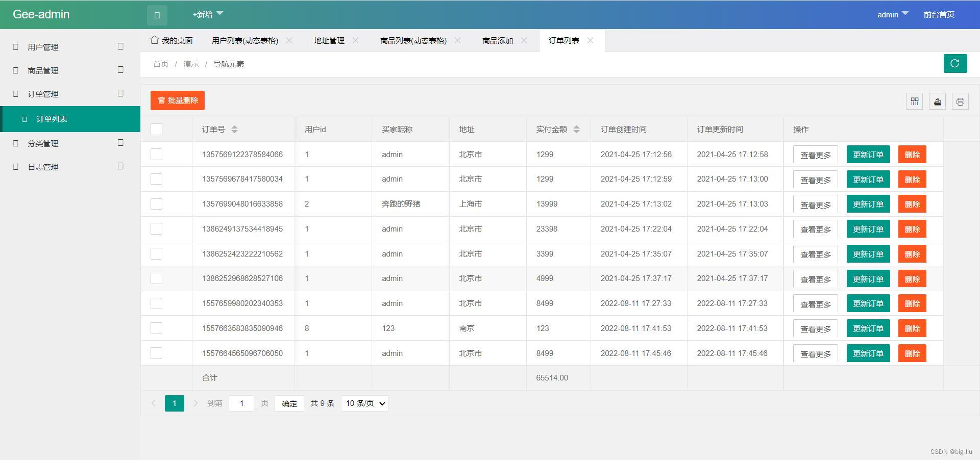This screenshot has width=980, height=460.
Task: Expand 商品管理 menu arrow
Action: 121,70
